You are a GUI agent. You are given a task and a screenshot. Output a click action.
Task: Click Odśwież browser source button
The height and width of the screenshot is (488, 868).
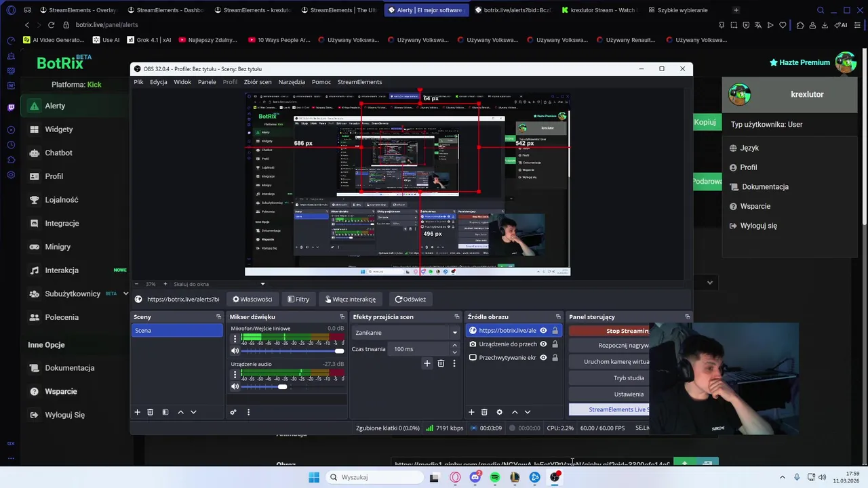[x=410, y=299]
